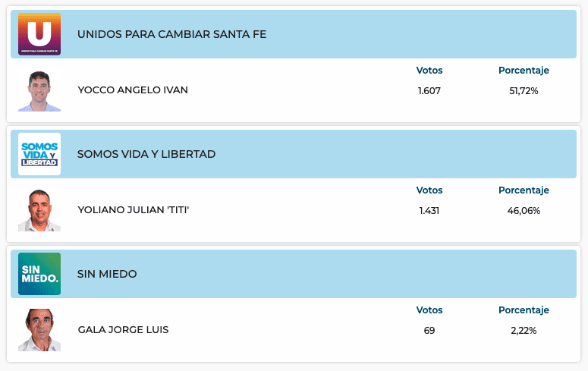Open Yocco Angelo Ivan's candidate photo
Image resolution: width=588 pixels, height=371 pixels.
39,91
